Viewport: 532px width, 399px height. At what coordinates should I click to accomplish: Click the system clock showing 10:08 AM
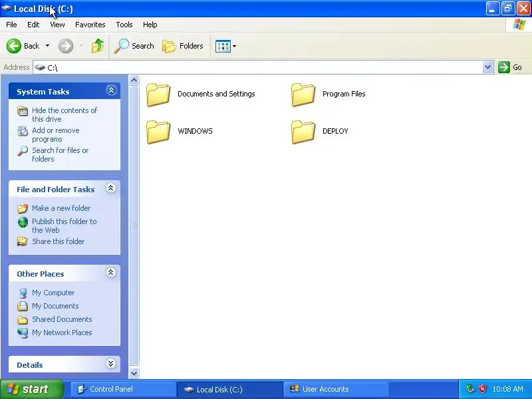point(507,389)
